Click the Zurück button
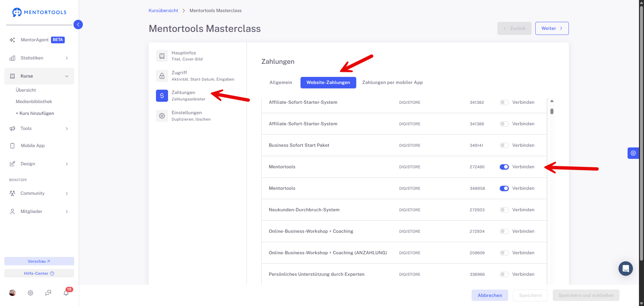Image resolution: width=644 pixels, height=306 pixels. [514, 29]
